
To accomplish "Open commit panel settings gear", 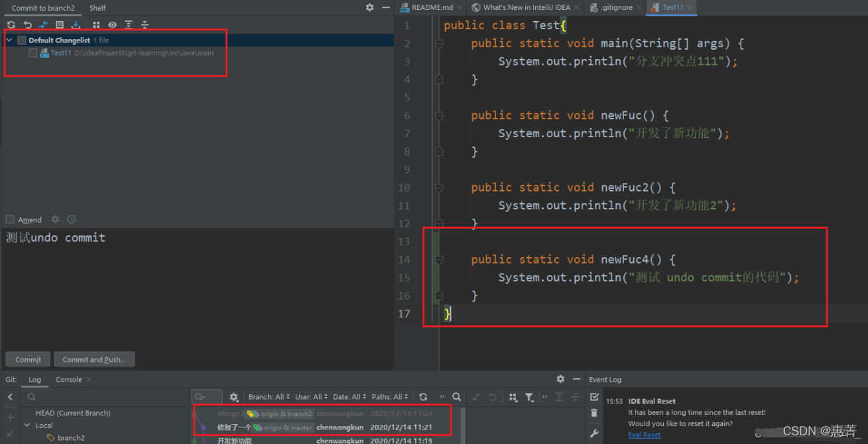I will point(369,7).
